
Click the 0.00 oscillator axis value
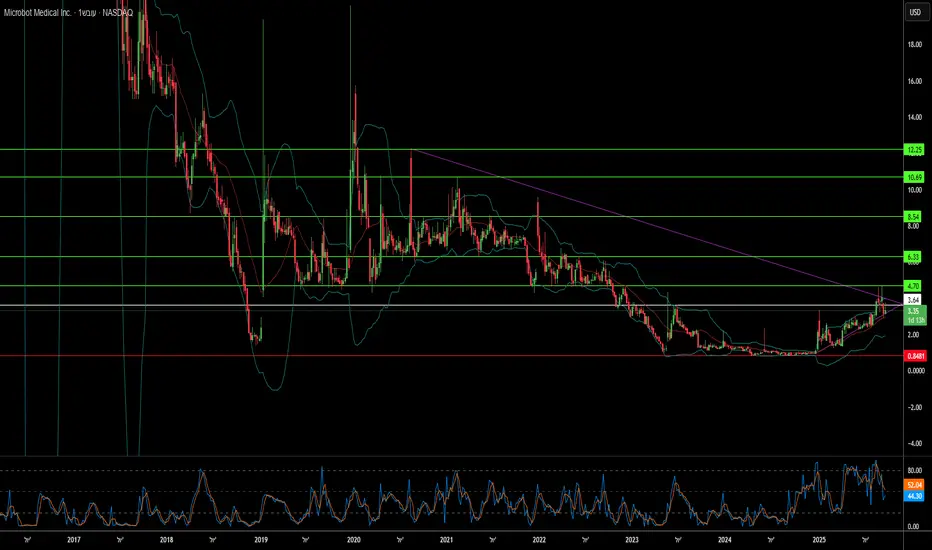914,526
